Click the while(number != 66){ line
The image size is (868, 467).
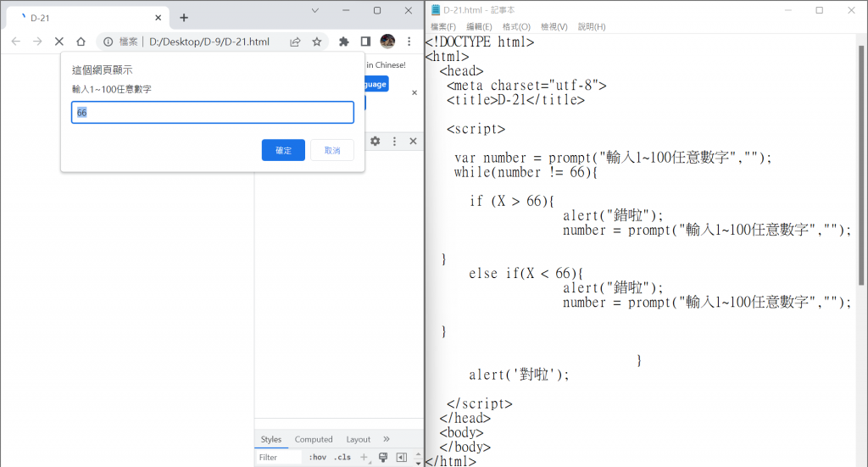pyautogui.click(x=526, y=172)
